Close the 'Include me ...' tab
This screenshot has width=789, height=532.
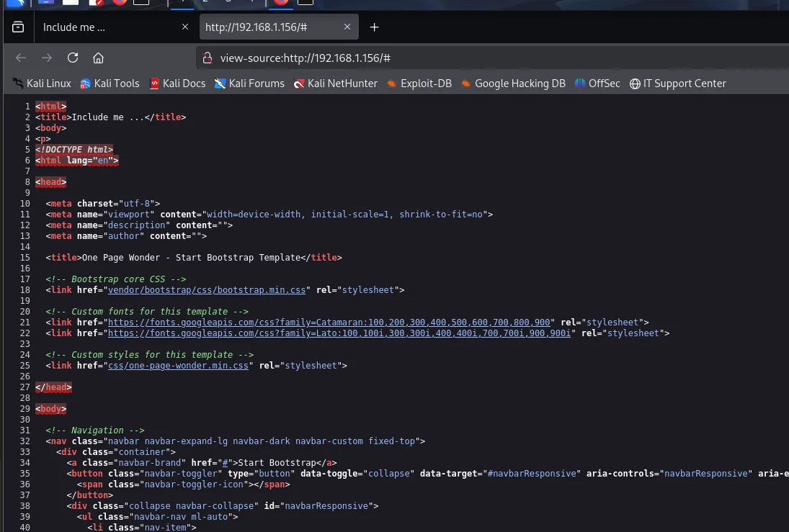coord(185,27)
